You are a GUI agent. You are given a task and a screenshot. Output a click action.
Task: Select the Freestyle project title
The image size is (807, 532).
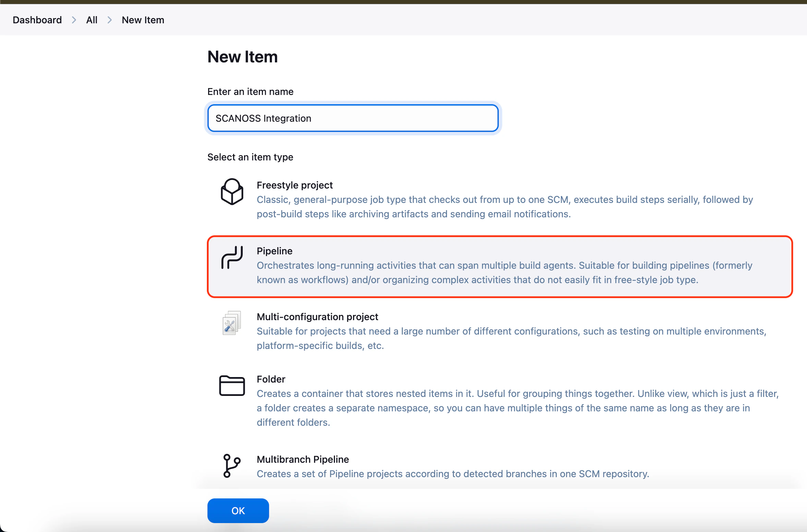(294, 185)
